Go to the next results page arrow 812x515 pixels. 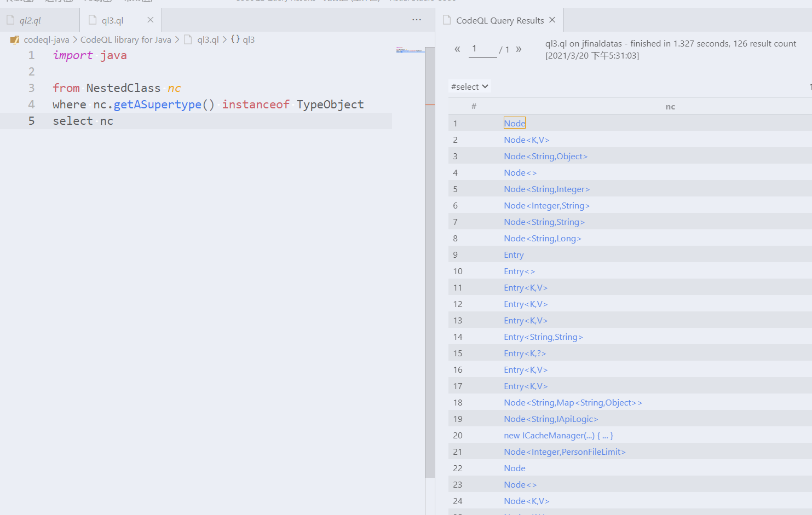519,49
